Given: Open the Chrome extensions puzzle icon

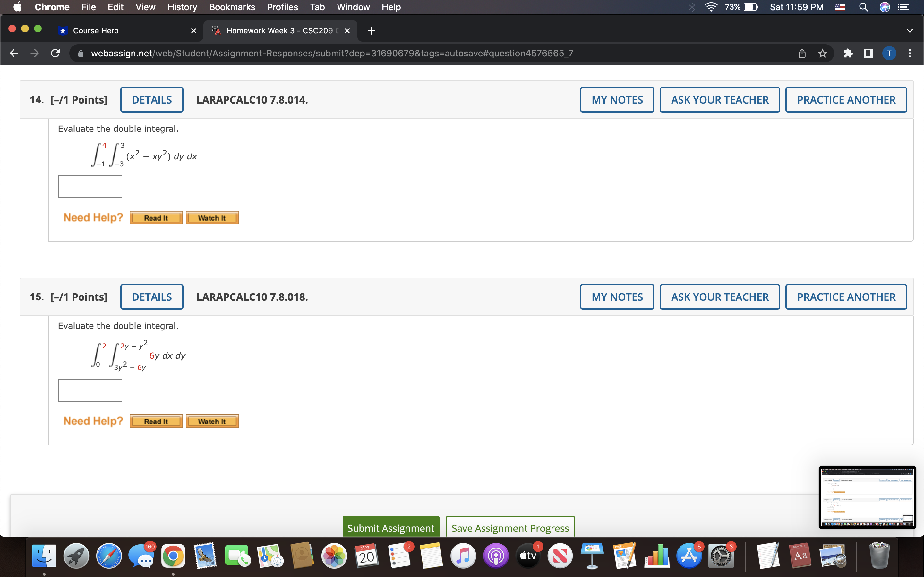Looking at the screenshot, I should (x=848, y=53).
